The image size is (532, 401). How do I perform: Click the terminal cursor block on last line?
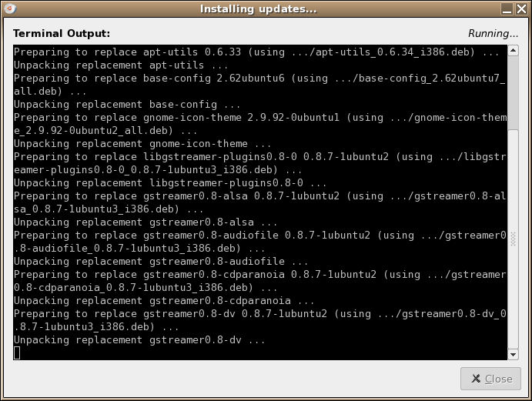17,353
